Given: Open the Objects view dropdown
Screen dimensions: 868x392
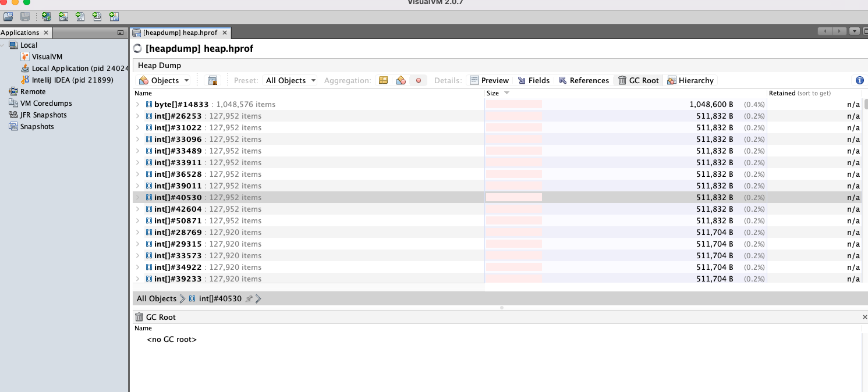Looking at the screenshot, I should click(164, 80).
